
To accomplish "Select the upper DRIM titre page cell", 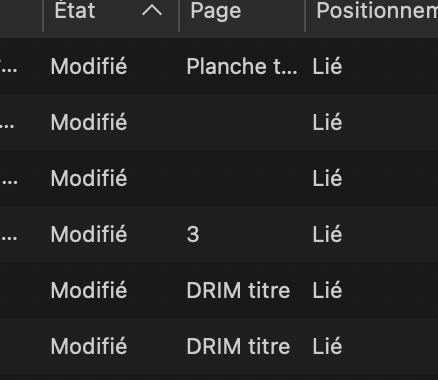I will pos(238,290).
